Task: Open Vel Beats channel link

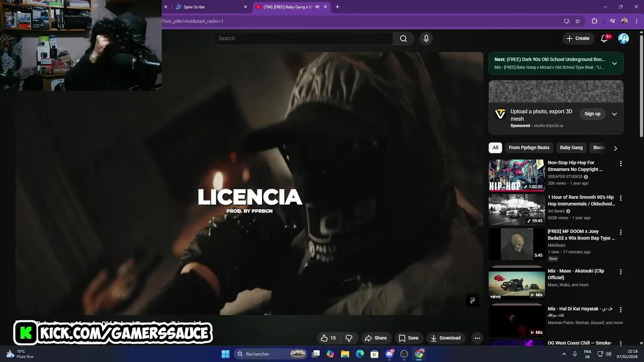Action: coord(556,211)
